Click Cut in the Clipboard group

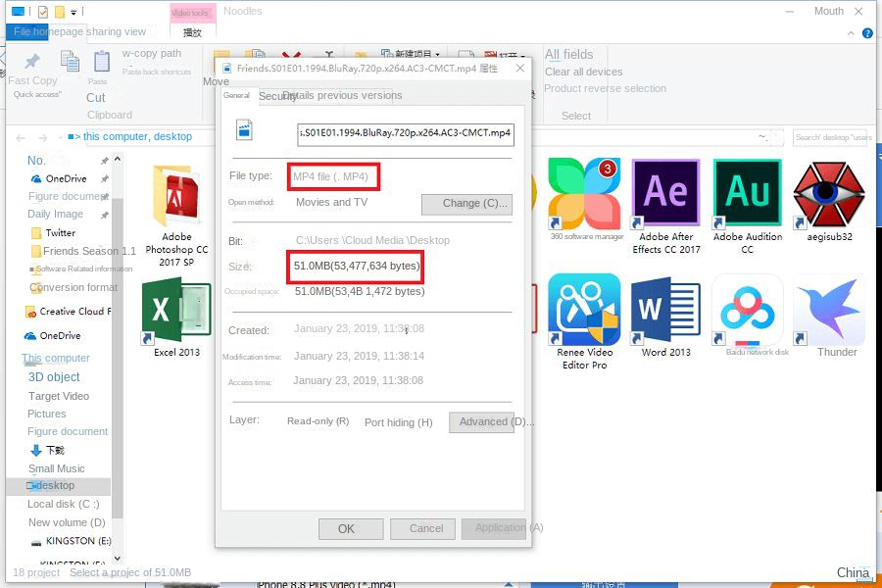pyautogui.click(x=96, y=97)
